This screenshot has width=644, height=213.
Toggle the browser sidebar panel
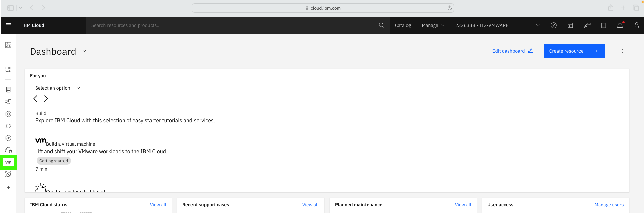coord(11,8)
